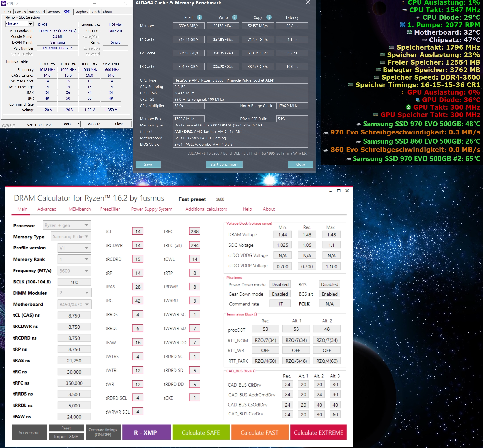The height and width of the screenshot is (448, 483).
Task: Toggle the Gear Down mode Enabled field
Action: [280, 294]
